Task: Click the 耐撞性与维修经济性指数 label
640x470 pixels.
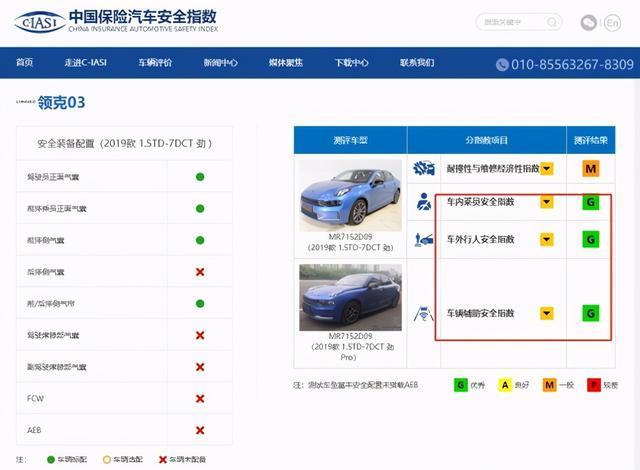Action: tap(493, 168)
